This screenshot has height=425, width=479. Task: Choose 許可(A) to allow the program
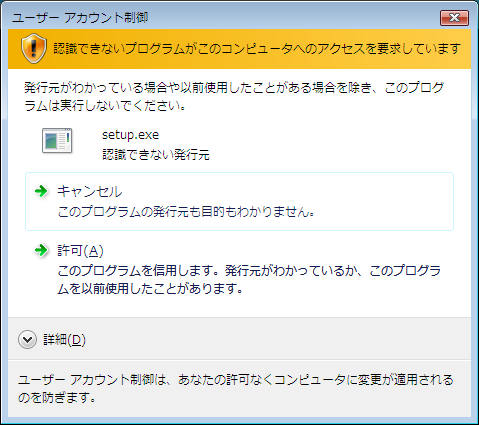tap(239, 269)
